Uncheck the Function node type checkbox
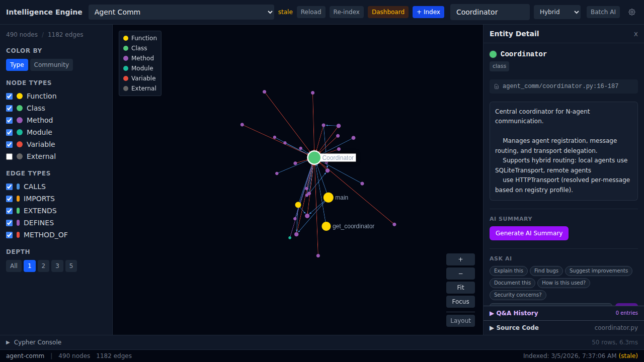 (x=9, y=96)
